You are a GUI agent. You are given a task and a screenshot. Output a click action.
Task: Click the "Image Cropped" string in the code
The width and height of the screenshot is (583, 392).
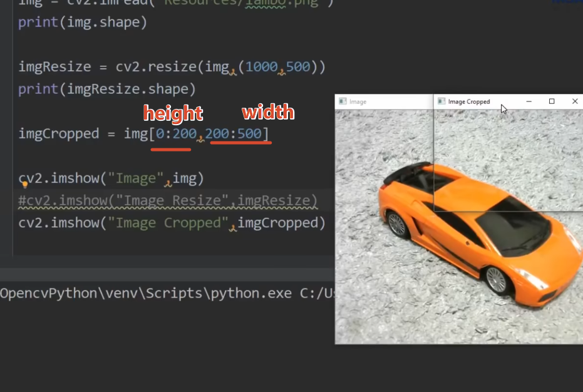coord(168,223)
